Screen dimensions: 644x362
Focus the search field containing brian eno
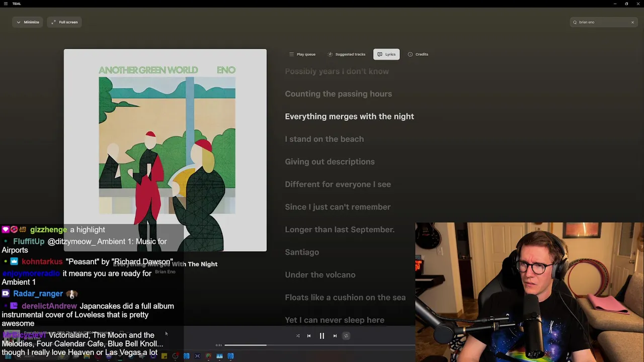(x=604, y=22)
